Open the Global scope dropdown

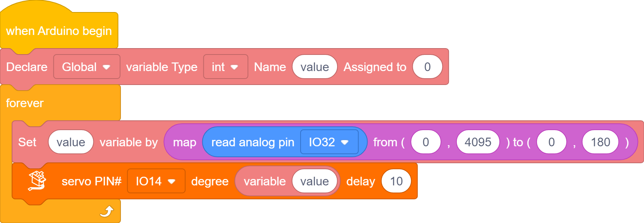coord(87,67)
